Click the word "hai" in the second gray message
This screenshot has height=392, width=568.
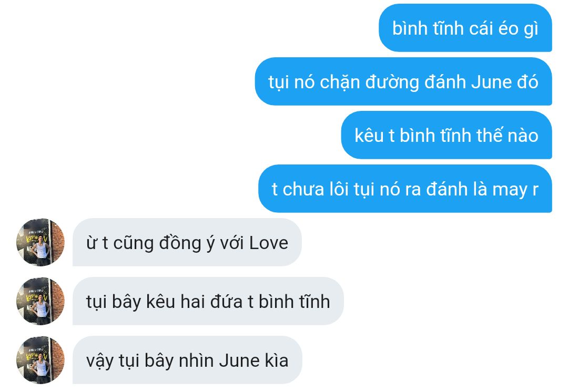(x=192, y=302)
